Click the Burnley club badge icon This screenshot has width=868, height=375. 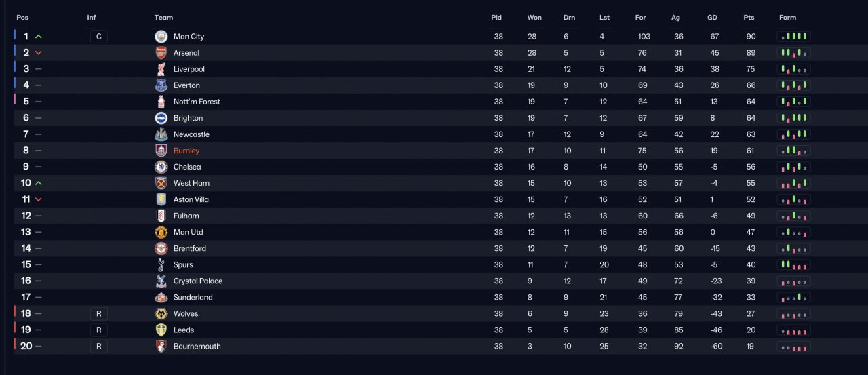click(161, 151)
